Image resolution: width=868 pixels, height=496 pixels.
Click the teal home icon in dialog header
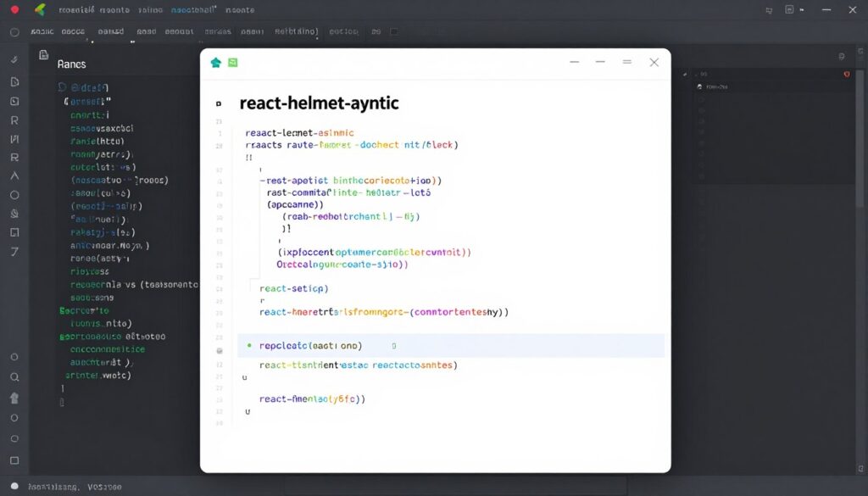coord(216,63)
